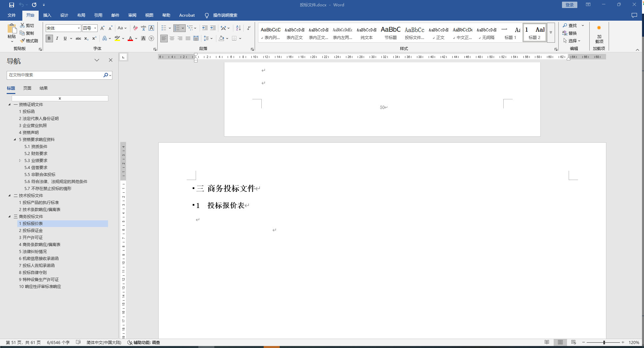This screenshot has height=348, width=644.
Task: Toggle italic formatting
Action: (x=57, y=38)
